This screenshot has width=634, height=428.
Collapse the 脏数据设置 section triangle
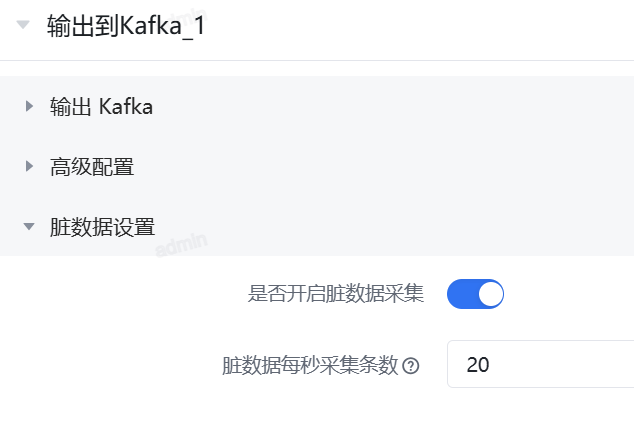click(29, 227)
